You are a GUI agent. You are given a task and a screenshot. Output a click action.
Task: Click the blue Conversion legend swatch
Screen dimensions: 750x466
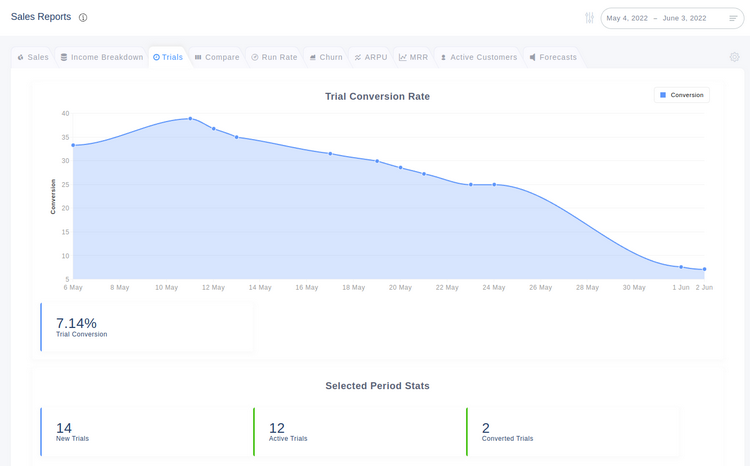[663, 95]
